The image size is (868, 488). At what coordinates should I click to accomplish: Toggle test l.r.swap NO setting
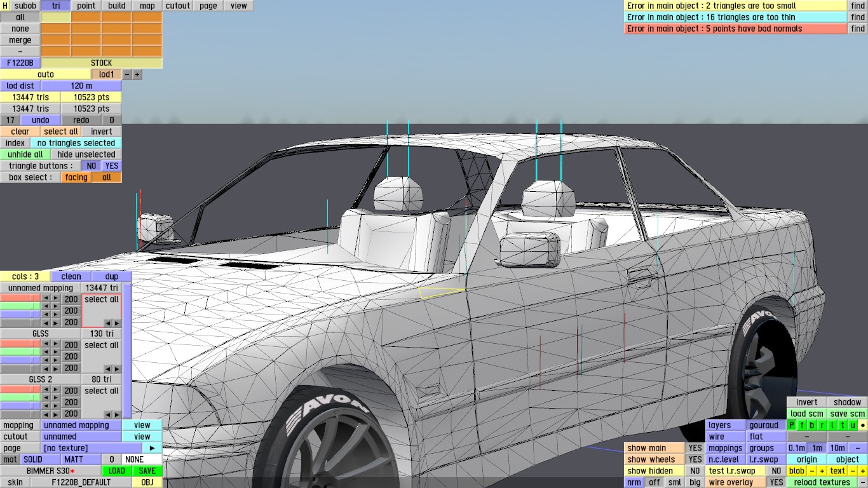[776, 471]
